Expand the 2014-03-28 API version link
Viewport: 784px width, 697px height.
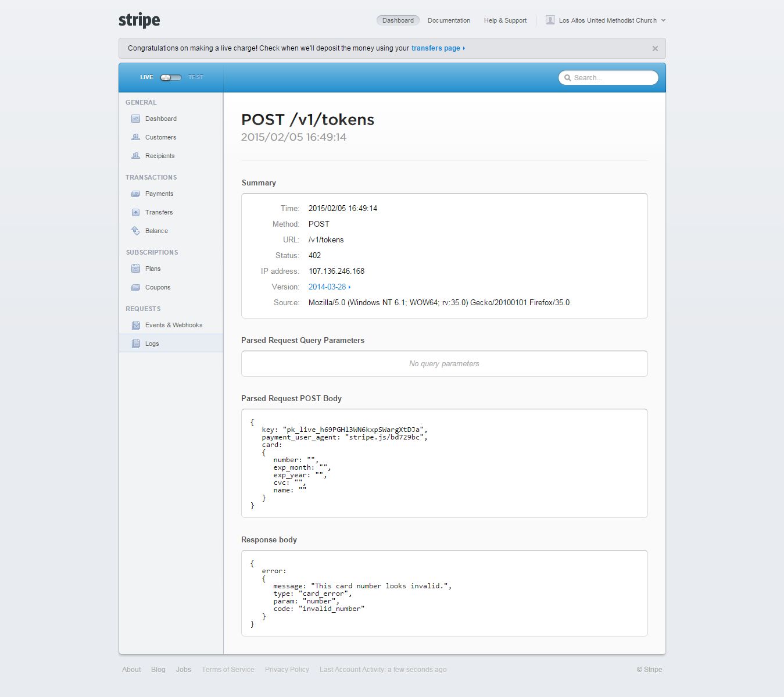[329, 287]
